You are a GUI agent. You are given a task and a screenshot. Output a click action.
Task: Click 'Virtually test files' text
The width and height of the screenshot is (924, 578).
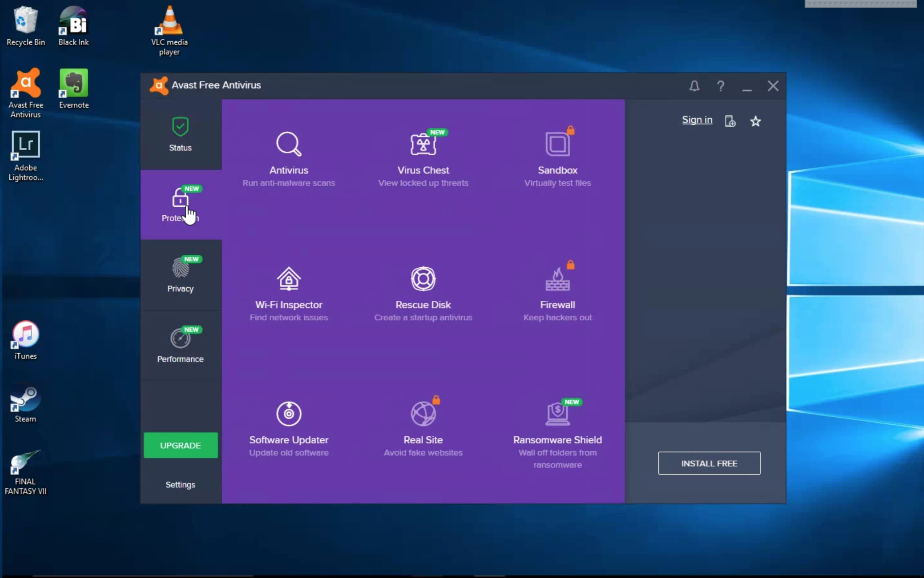tap(557, 183)
